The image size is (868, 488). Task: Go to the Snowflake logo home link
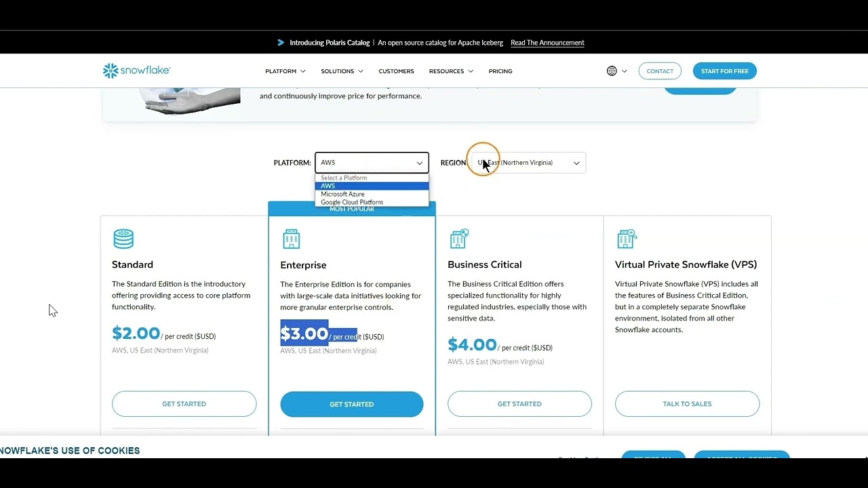coord(136,70)
